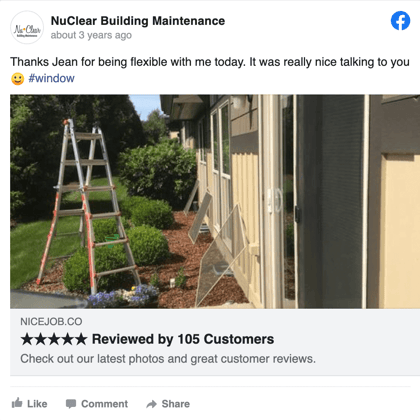Select the Like text label
420x420 pixels.
(37, 404)
